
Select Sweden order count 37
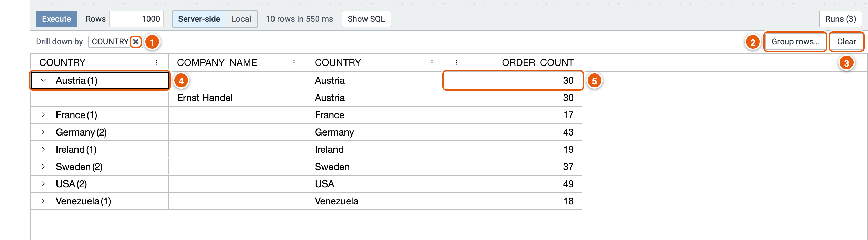pos(513,167)
